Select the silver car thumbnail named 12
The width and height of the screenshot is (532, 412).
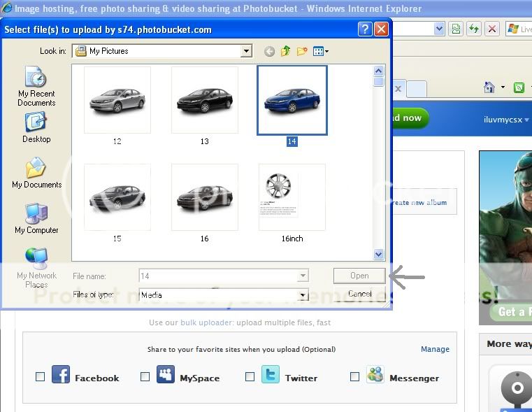click(117, 100)
